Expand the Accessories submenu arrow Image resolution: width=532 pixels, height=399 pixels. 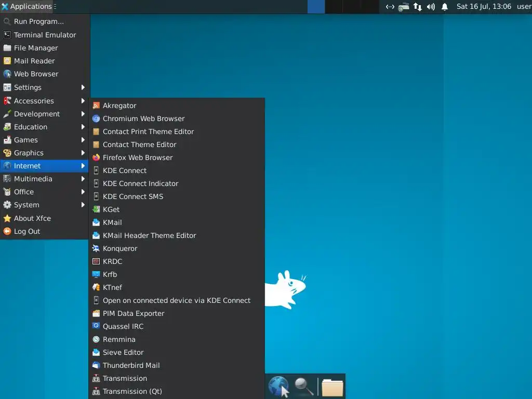pyautogui.click(x=83, y=101)
